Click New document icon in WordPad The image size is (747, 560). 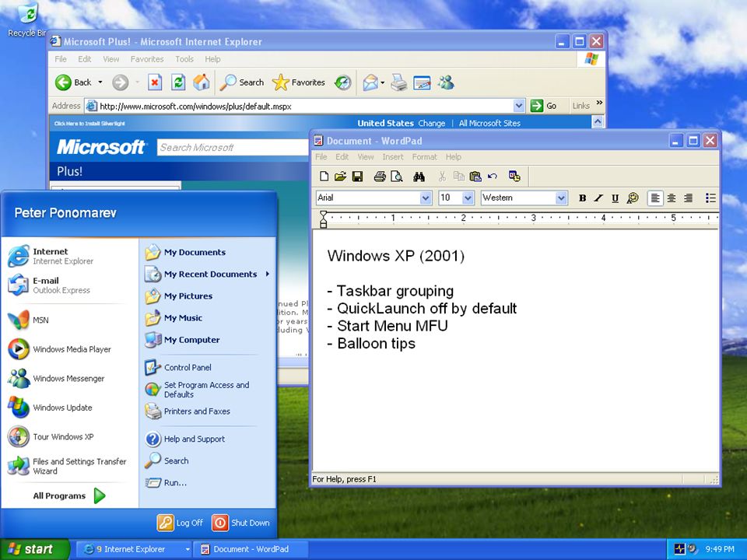click(x=324, y=177)
